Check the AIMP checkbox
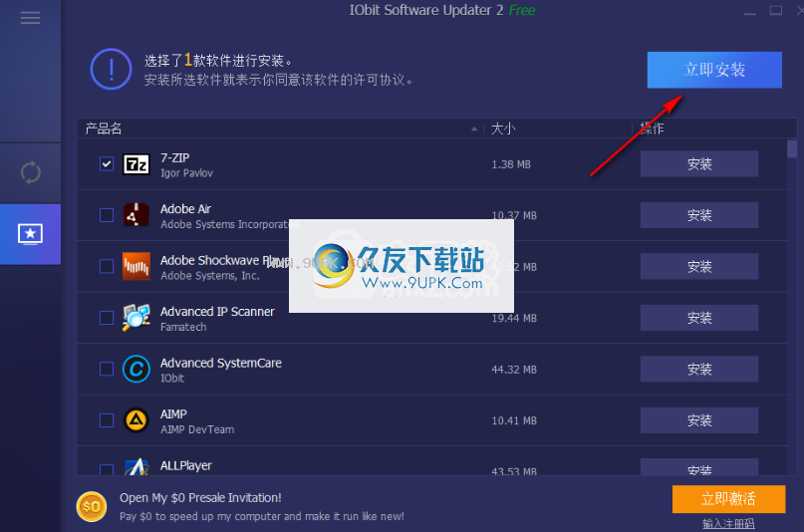This screenshot has width=804, height=532. pos(107,420)
